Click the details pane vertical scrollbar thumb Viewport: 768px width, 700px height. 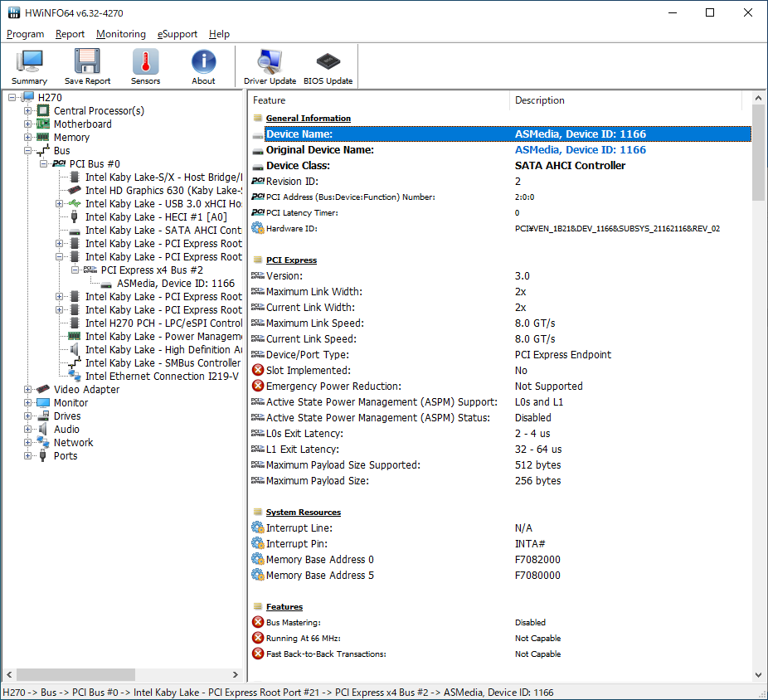coord(758,153)
